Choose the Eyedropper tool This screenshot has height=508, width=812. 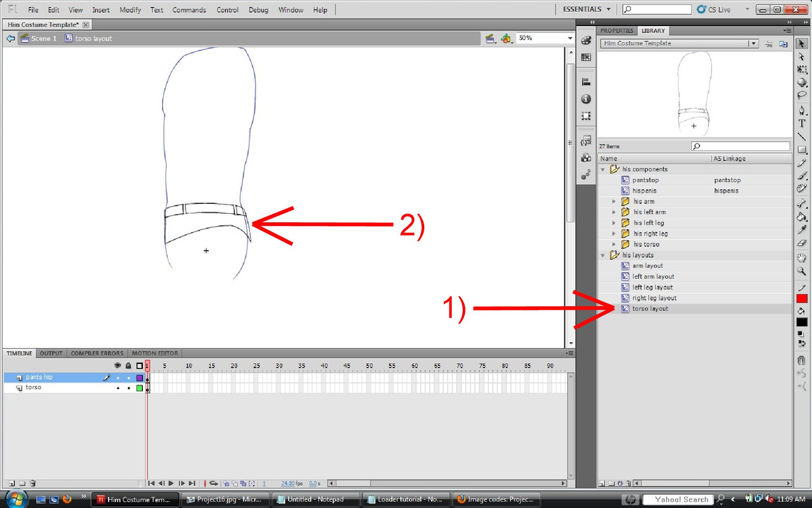point(802,230)
